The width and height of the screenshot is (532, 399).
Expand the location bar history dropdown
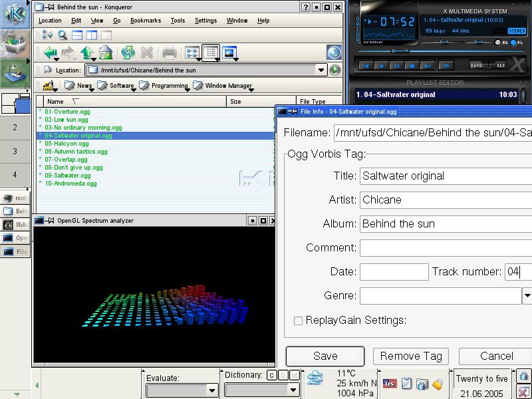tap(321, 70)
